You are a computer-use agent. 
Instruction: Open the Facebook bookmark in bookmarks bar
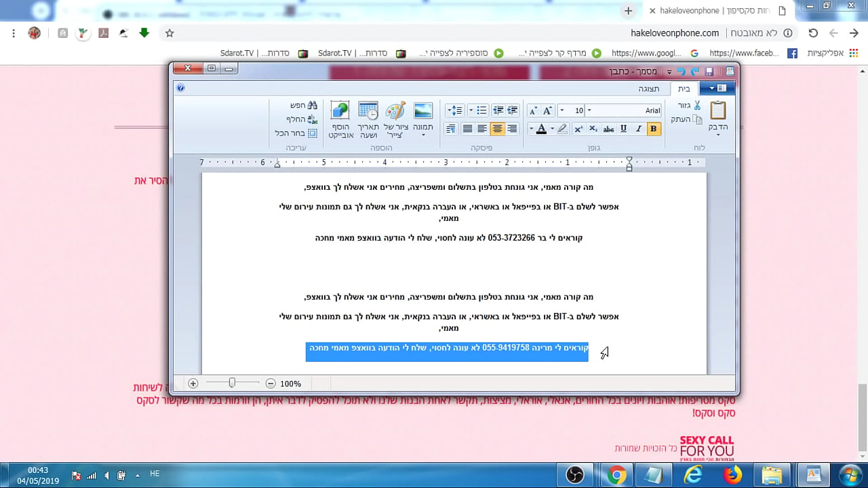coord(753,53)
